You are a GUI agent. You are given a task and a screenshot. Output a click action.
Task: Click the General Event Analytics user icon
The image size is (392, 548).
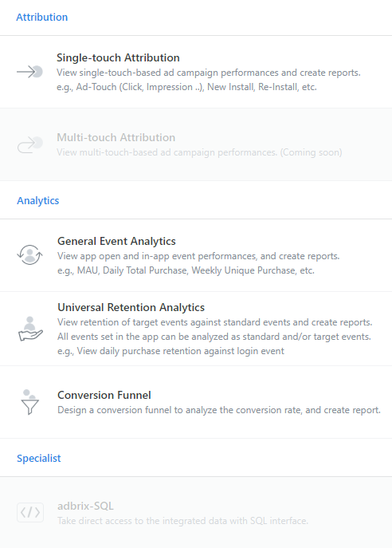30,254
